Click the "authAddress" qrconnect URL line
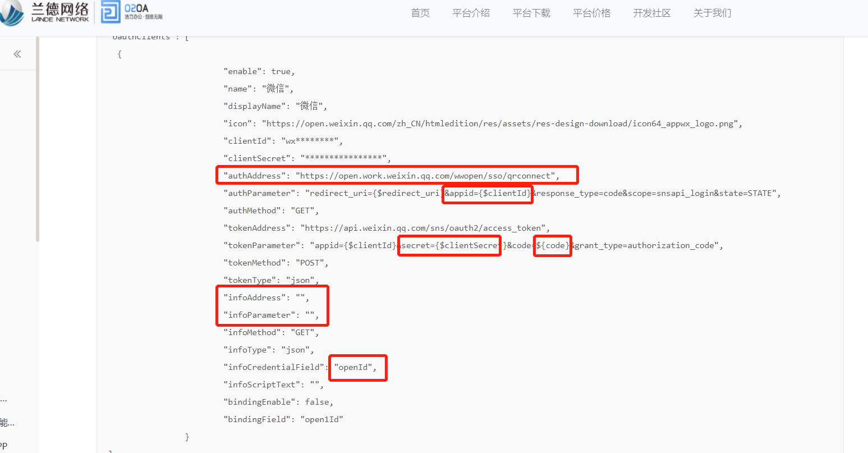 tap(392, 176)
